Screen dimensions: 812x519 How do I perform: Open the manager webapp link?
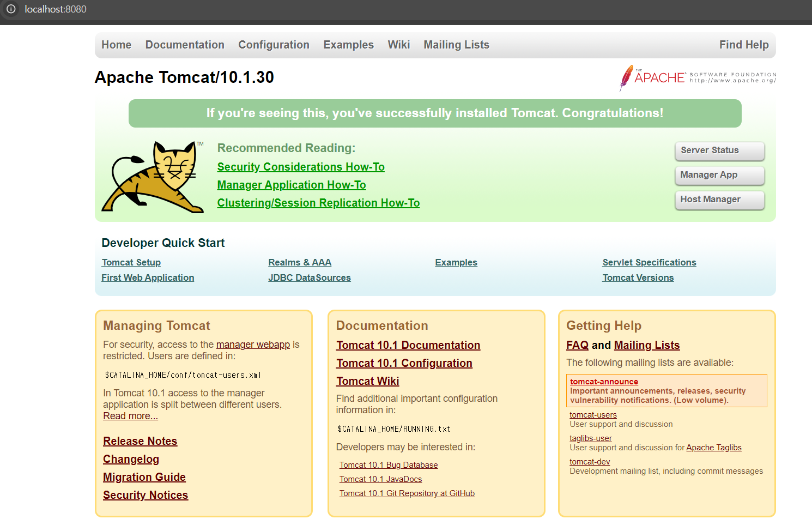tap(253, 345)
